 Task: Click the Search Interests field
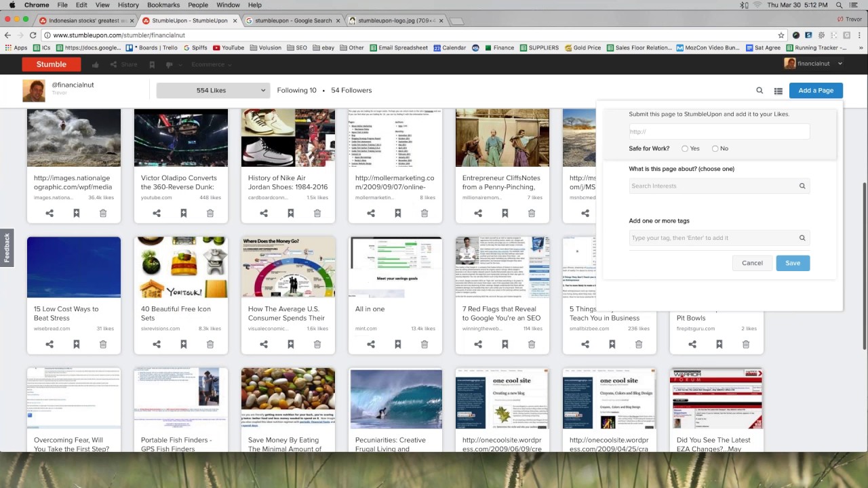(719, 186)
